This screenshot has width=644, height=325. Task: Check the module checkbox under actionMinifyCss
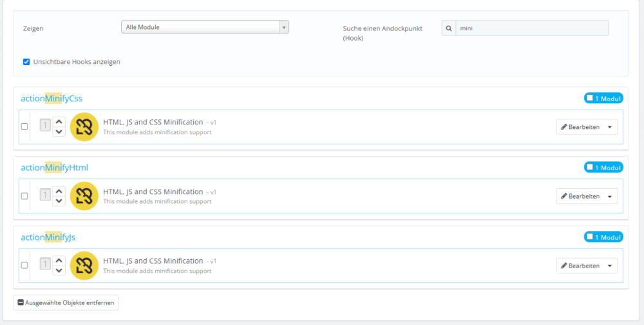pyautogui.click(x=24, y=126)
